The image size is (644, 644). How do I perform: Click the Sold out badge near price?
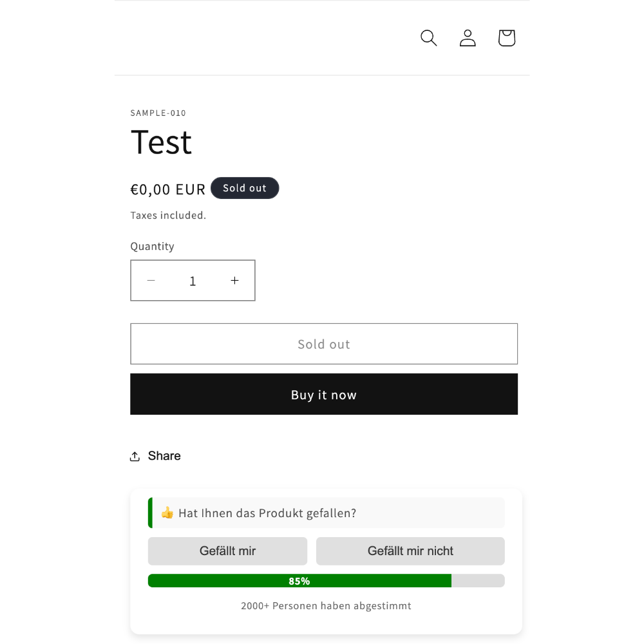[245, 188]
